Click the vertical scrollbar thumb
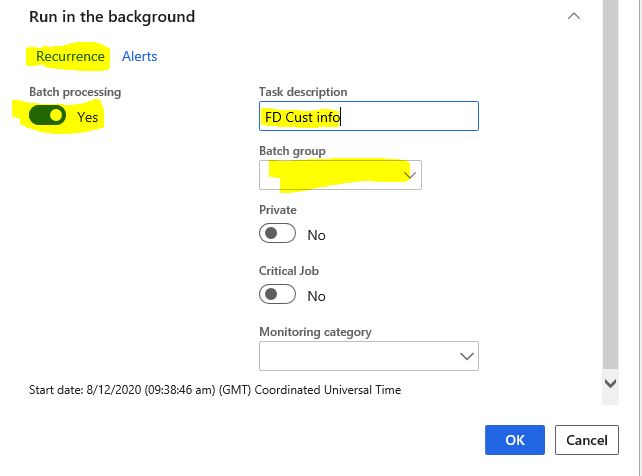 pyautogui.click(x=610, y=184)
